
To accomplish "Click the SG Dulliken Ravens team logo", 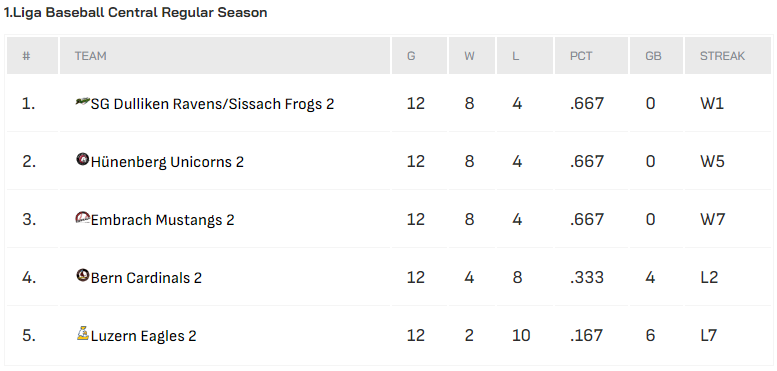I will tap(82, 102).
